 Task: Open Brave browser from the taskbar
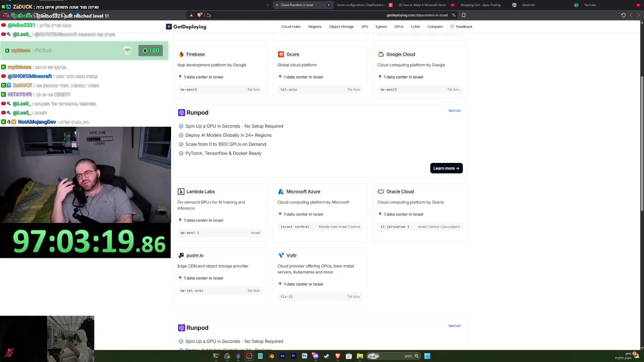point(338,356)
